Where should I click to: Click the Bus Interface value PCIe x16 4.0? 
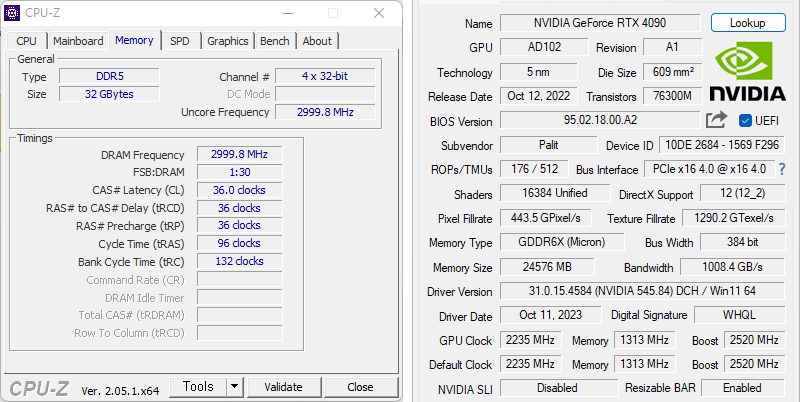(709, 168)
